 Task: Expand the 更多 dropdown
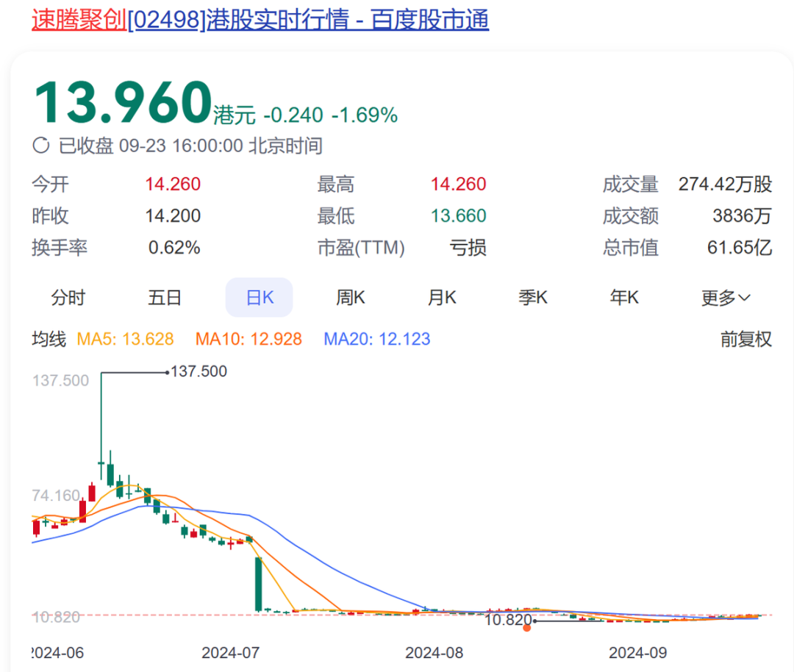[726, 297]
